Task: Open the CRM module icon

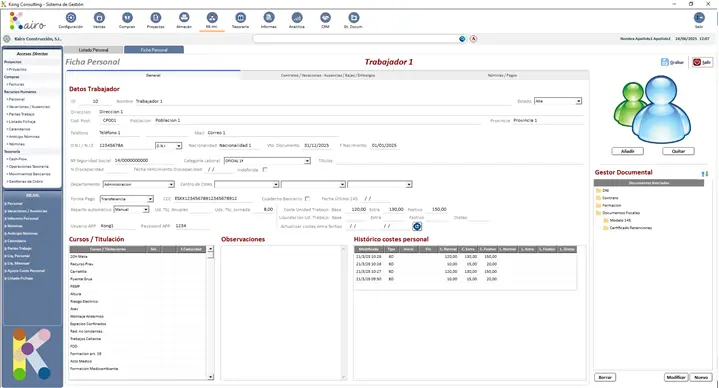Action: (x=325, y=18)
